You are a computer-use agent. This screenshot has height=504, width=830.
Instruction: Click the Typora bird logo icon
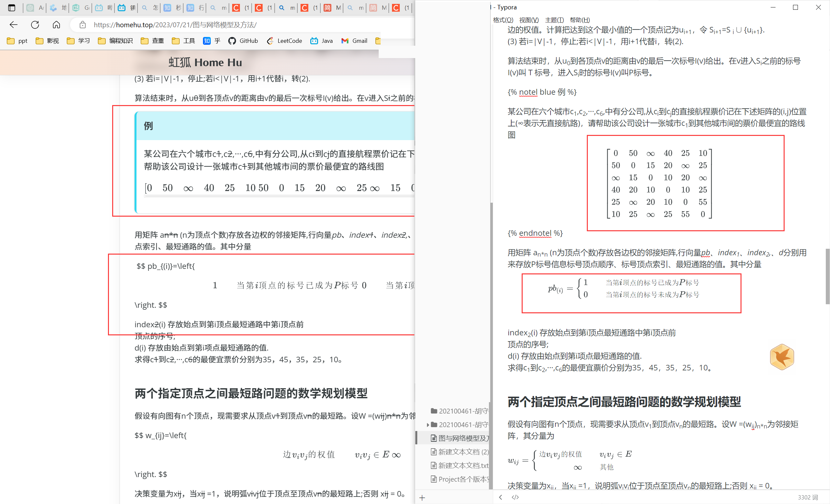782,357
